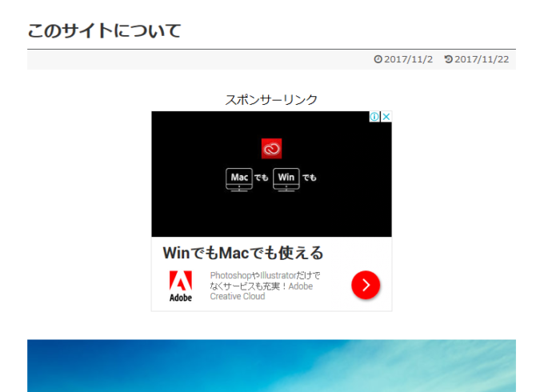Open the "WinでもMacでも使える" ad headline

pyautogui.click(x=243, y=253)
